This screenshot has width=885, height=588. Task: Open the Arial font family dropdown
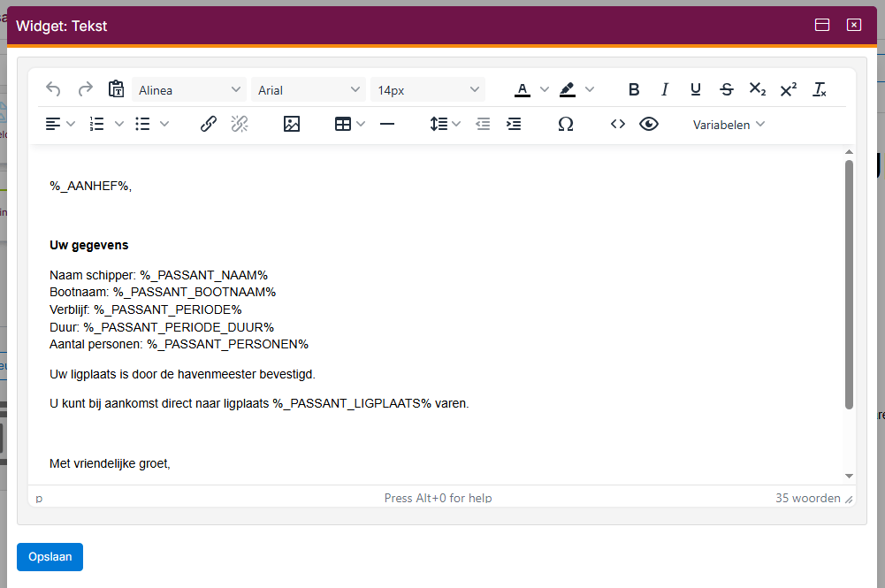coord(309,89)
